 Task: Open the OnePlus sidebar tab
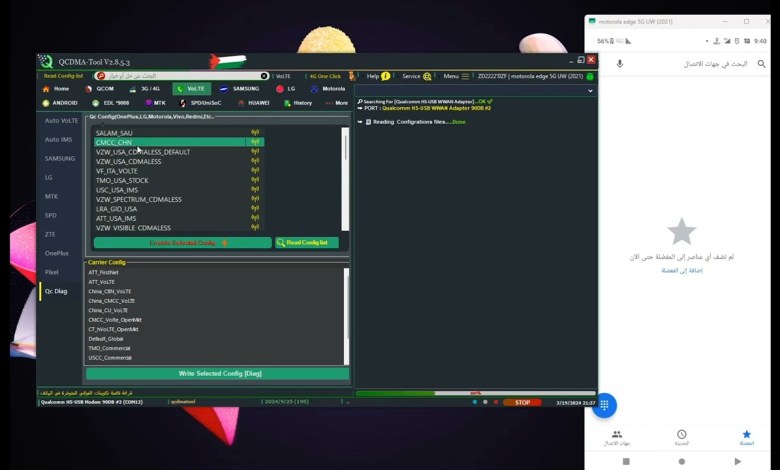(x=56, y=253)
